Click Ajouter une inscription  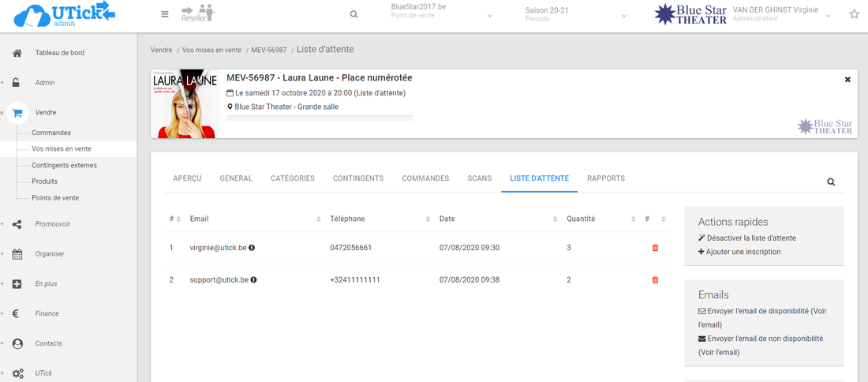(x=744, y=252)
